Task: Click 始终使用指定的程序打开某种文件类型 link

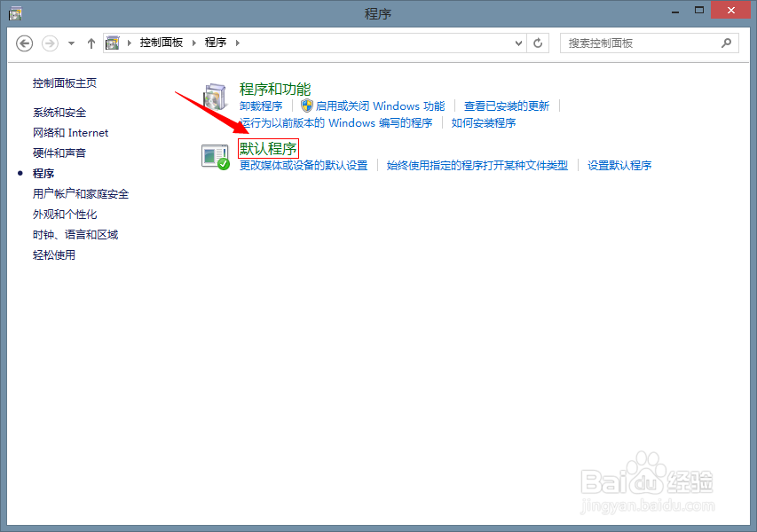Action: pyautogui.click(x=477, y=166)
